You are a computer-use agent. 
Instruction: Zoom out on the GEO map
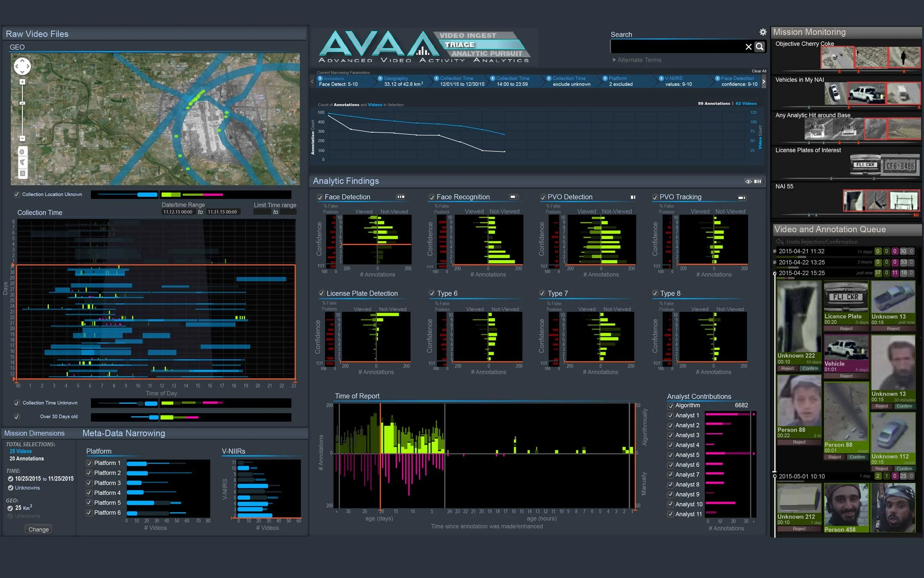pos(22,138)
